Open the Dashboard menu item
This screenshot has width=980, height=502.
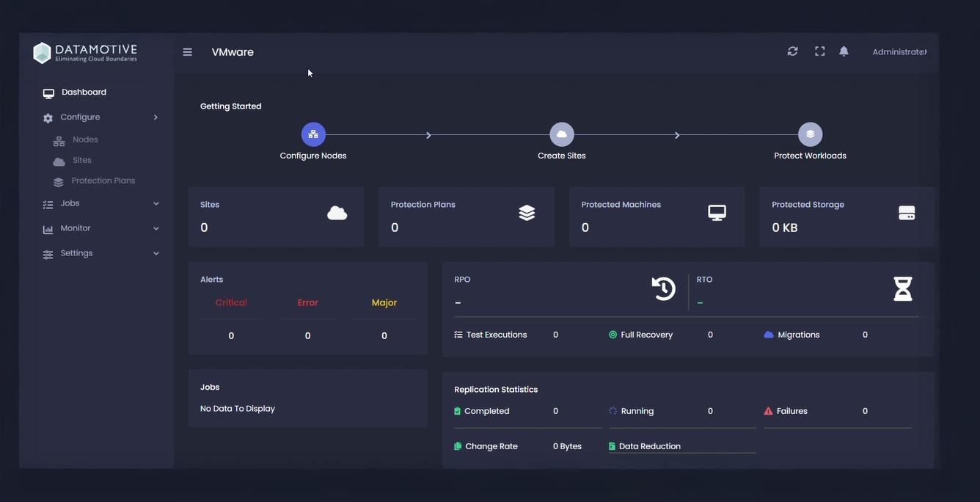(84, 92)
